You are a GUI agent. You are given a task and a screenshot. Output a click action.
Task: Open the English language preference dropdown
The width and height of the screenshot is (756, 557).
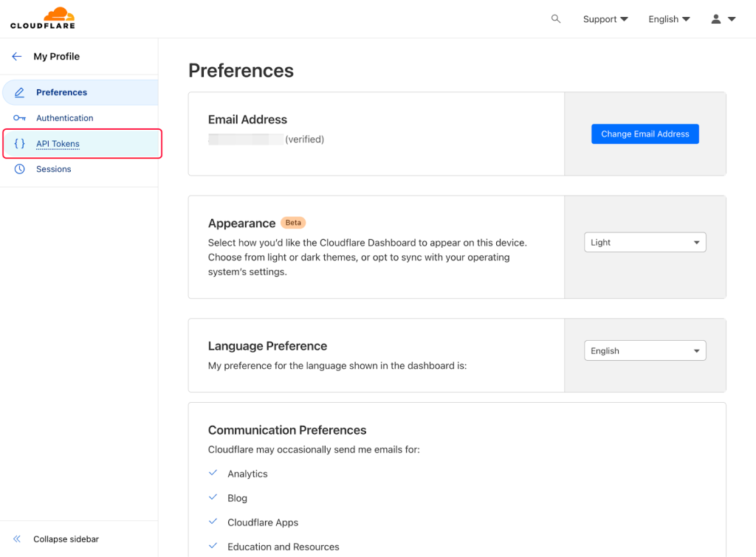[x=645, y=351]
